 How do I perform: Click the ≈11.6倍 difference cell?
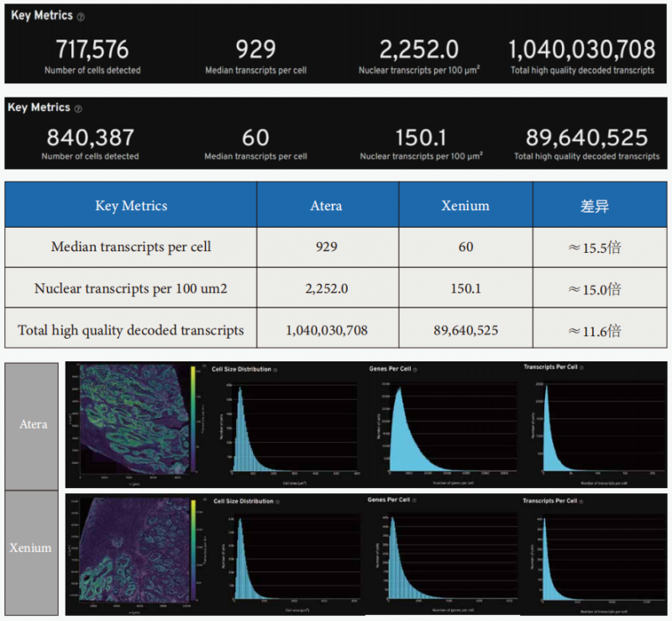point(600,329)
